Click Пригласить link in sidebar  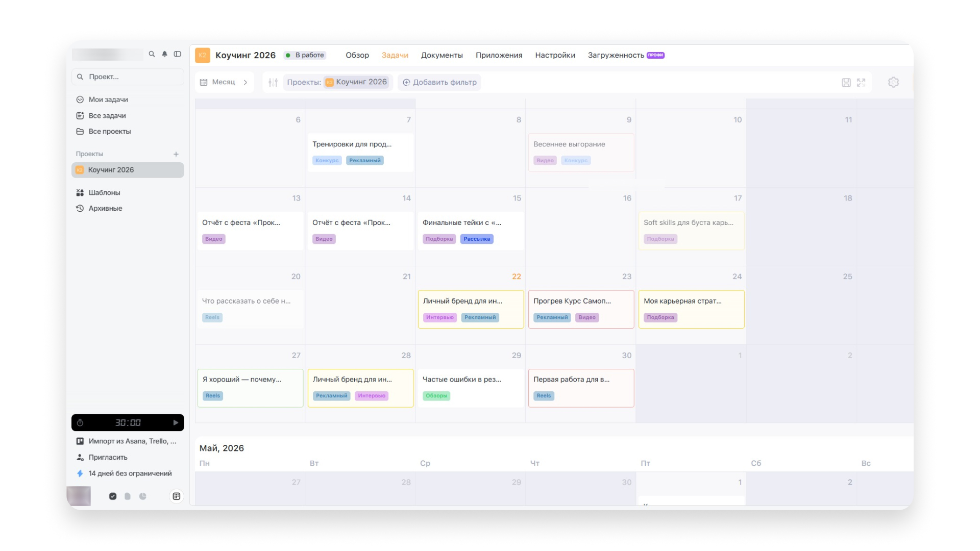[x=108, y=457]
